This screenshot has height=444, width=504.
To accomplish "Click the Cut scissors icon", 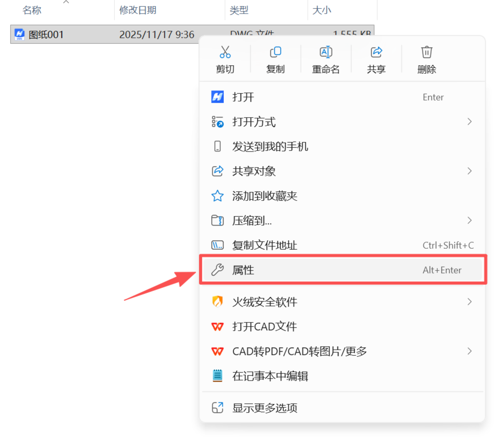I will point(225,52).
